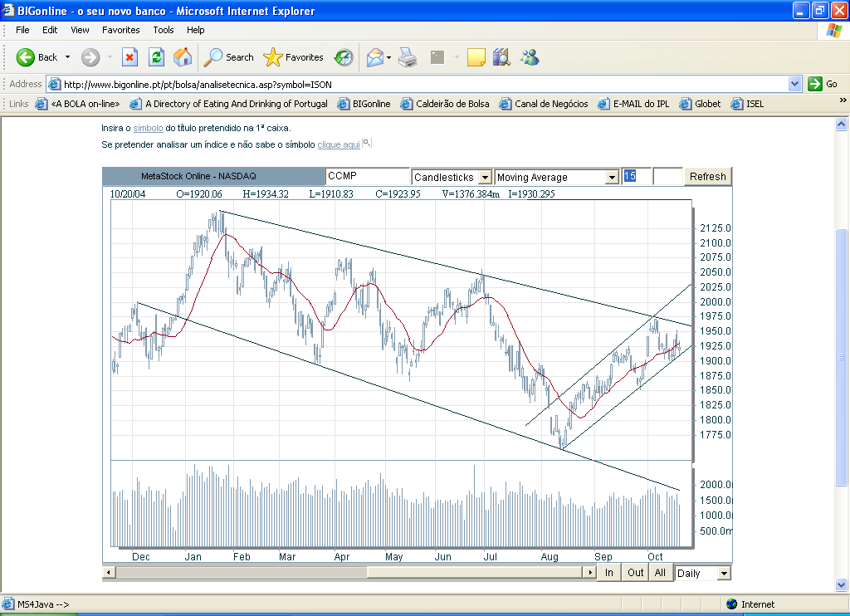
Task: Click the Internet zone globe icon
Action: coord(732,604)
